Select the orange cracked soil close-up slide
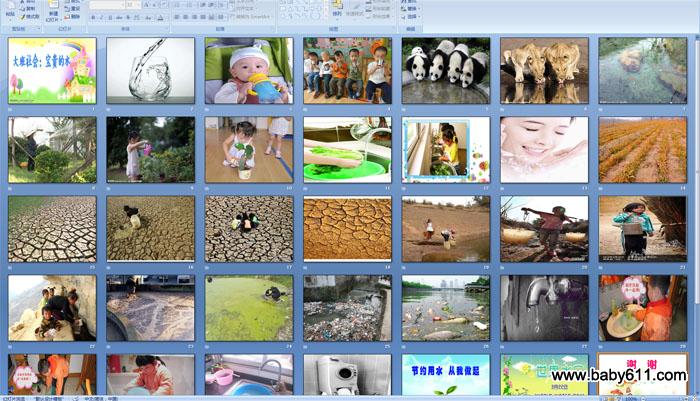 (347, 229)
